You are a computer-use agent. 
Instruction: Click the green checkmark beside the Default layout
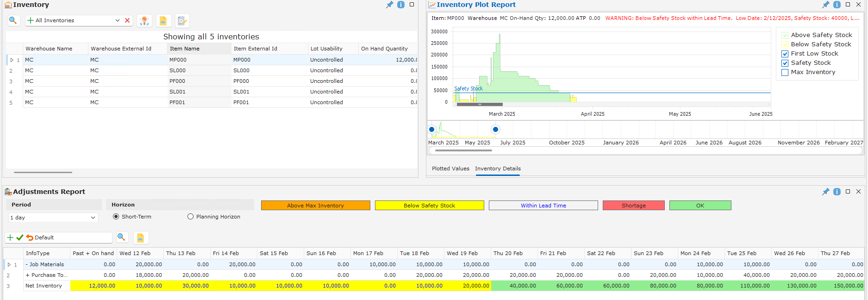coord(20,237)
